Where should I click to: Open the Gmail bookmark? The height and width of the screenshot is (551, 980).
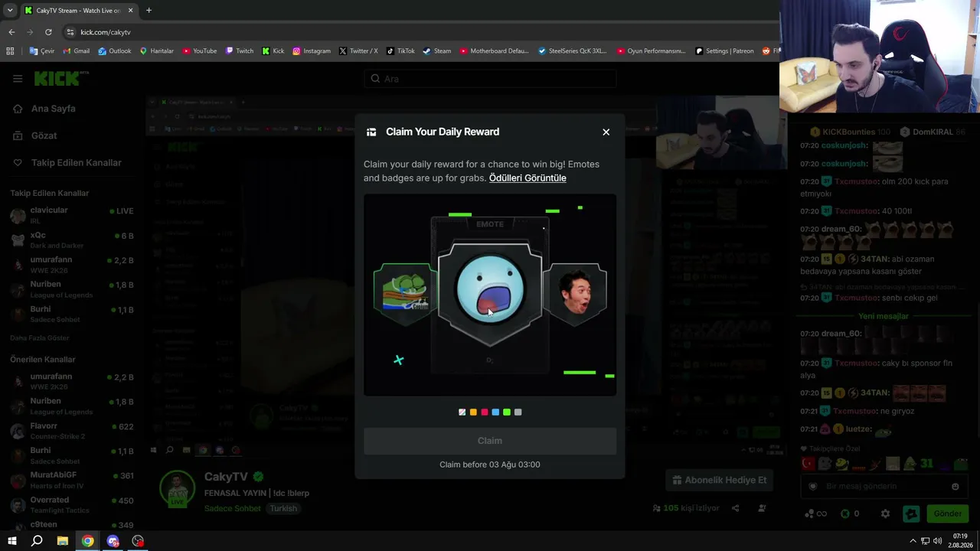click(x=77, y=51)
